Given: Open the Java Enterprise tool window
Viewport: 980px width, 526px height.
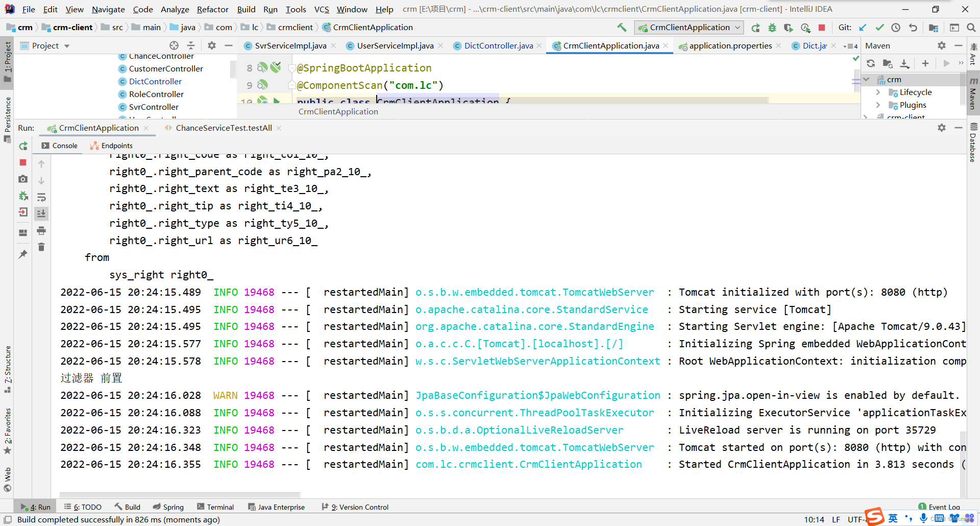Looking at the screenshot, I should pyautogui.click(x=276, y=507).
